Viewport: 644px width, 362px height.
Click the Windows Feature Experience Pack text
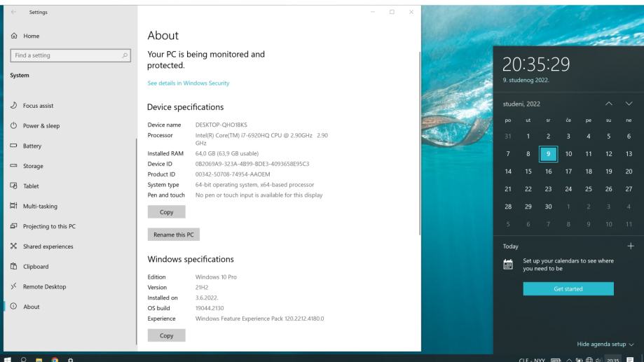(x=259, y=319)
